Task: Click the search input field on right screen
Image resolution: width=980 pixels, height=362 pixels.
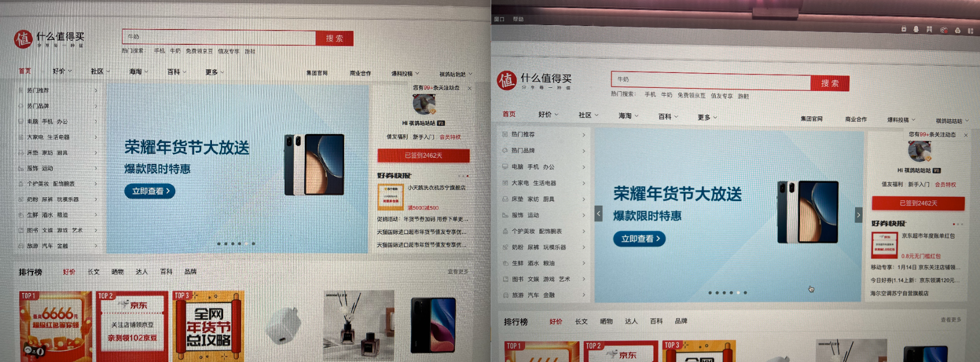Action: [710, 80]
